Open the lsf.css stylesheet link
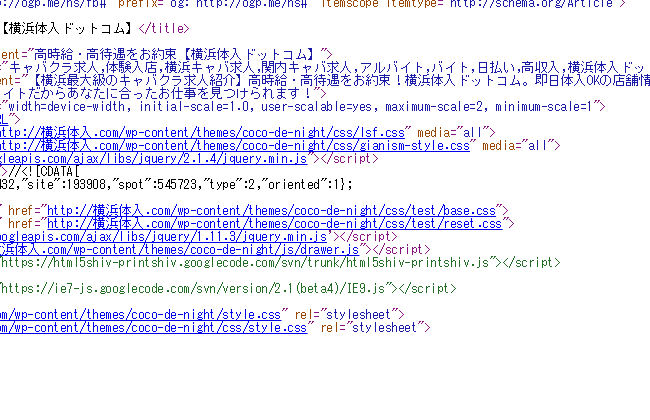This screenshot has width=650, height=420. (x=202, y=133)
